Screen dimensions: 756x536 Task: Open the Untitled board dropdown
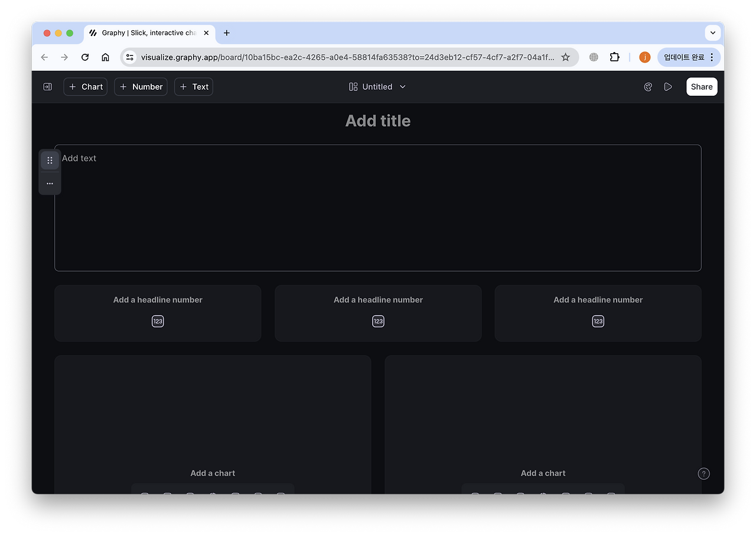click(377, 87)
